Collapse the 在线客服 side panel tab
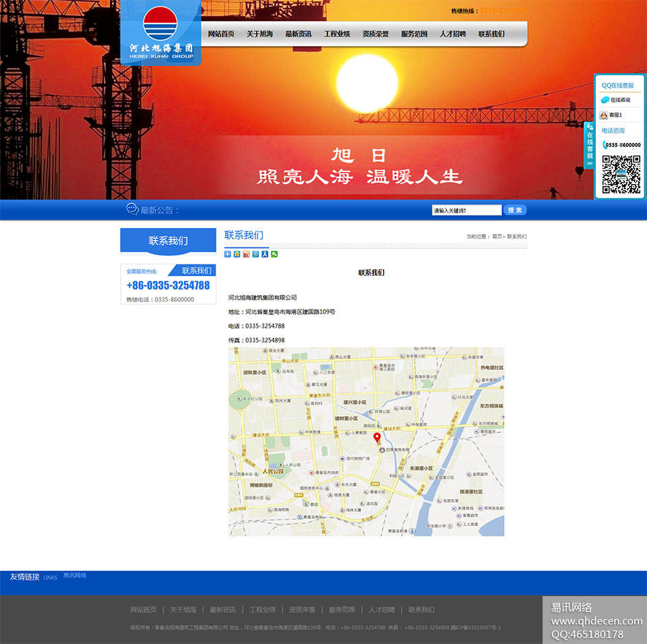 [x=589, y=145]
